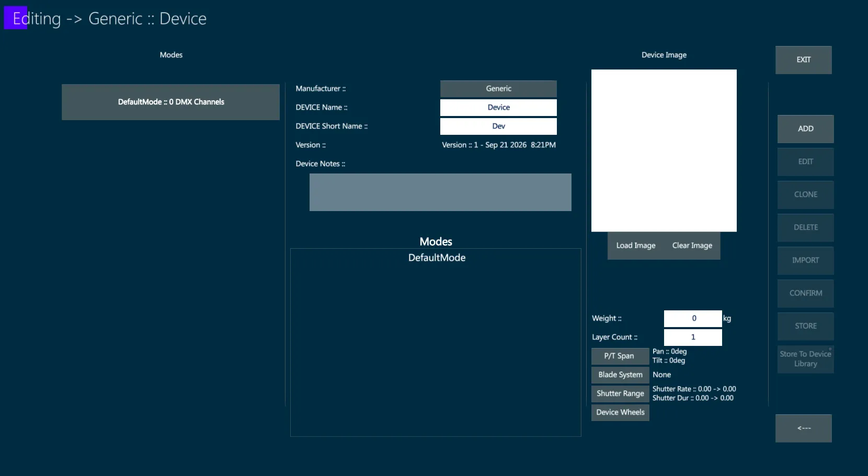Viewport: 868px width, 476px height.
Task: Click the back arrow button
Action: (804, 428)
